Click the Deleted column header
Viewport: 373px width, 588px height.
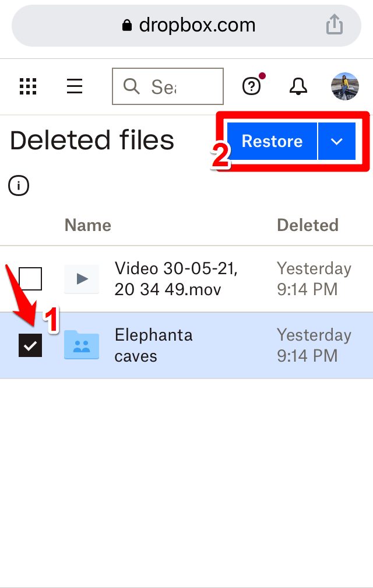pyautogui.click(x=308, y=225)
